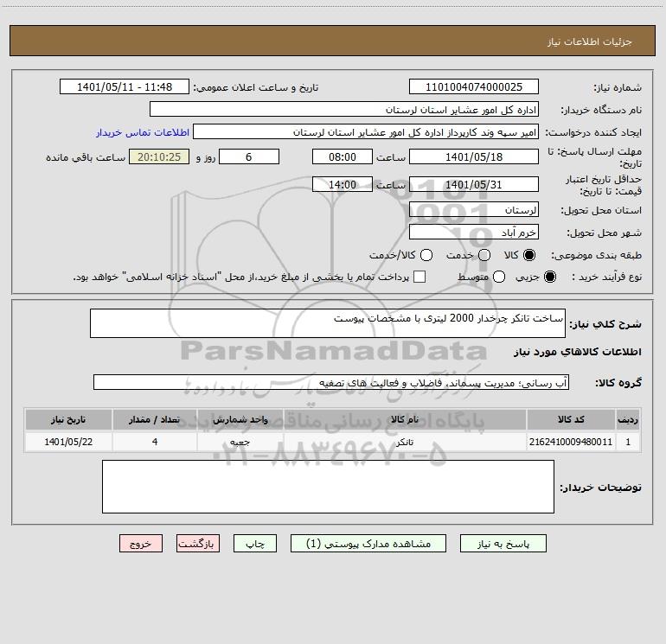Click the خروج button
The image size is (666, 644).
click(141, 544)
